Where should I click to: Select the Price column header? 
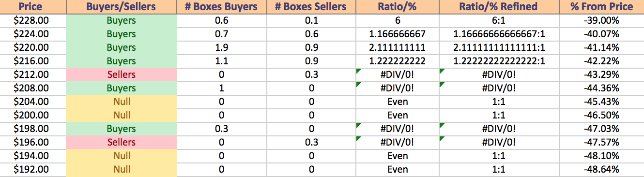tap(33, 7)
